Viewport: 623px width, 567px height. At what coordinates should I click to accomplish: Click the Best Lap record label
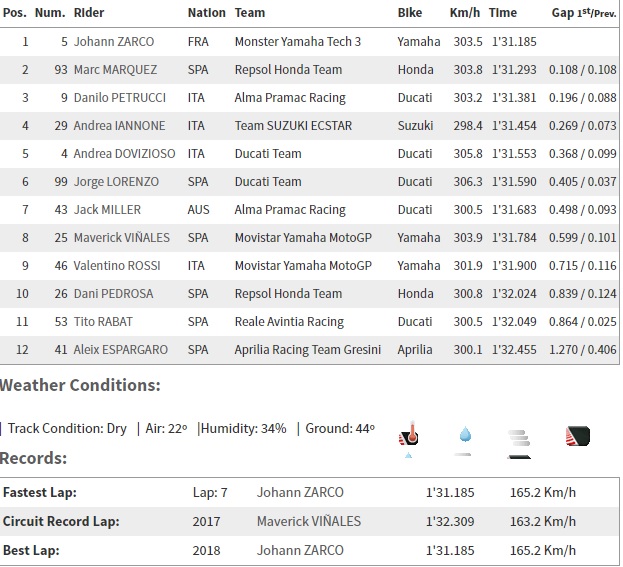(32, 550)
